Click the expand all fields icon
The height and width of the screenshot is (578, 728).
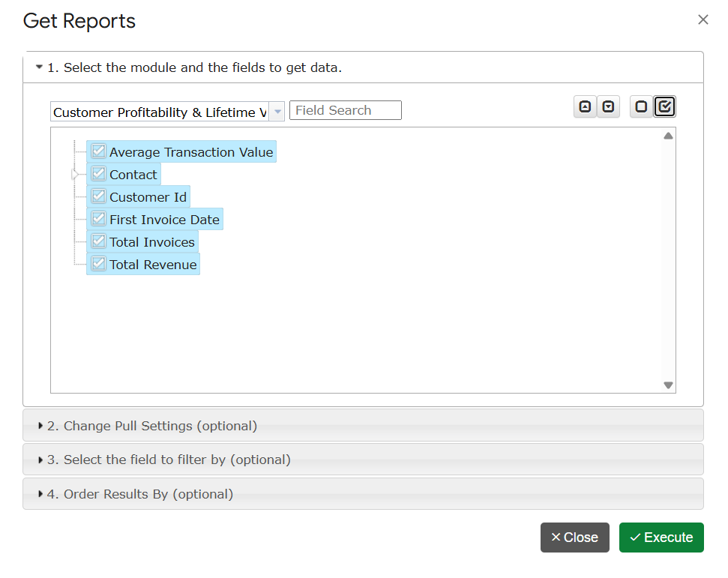click(608, 107)
